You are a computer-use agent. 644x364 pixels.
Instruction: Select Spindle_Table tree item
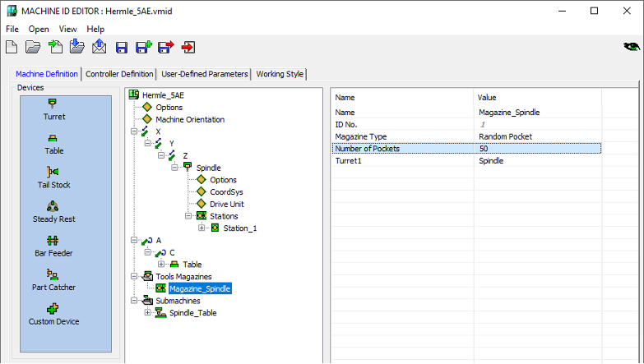(x=192, y=313)
